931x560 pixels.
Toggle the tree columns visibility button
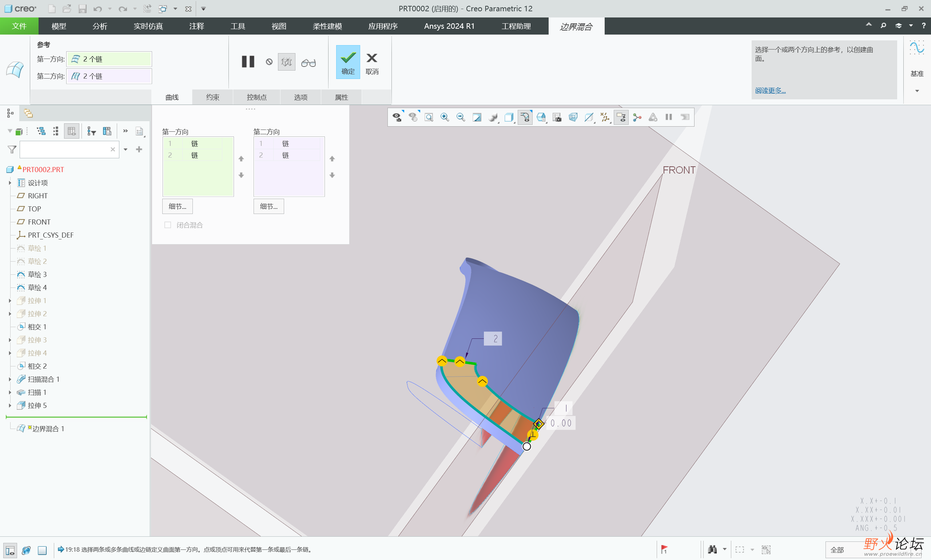coord(71,131)
